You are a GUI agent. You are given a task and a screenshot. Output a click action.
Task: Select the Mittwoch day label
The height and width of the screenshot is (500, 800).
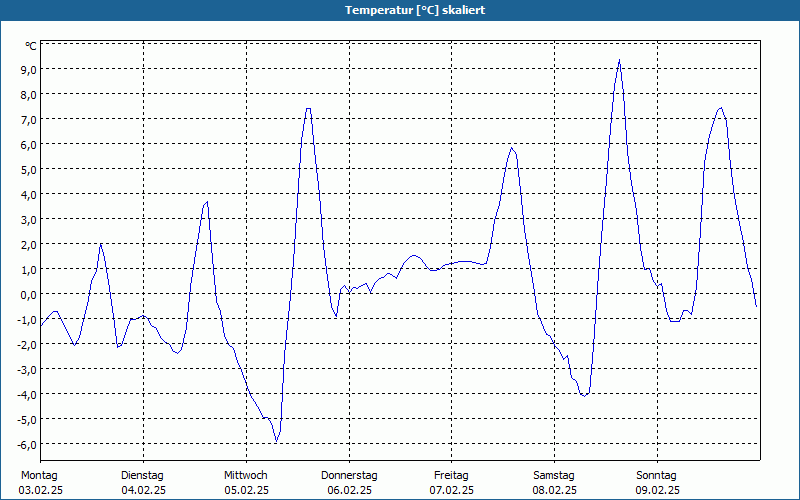(245, 476)
